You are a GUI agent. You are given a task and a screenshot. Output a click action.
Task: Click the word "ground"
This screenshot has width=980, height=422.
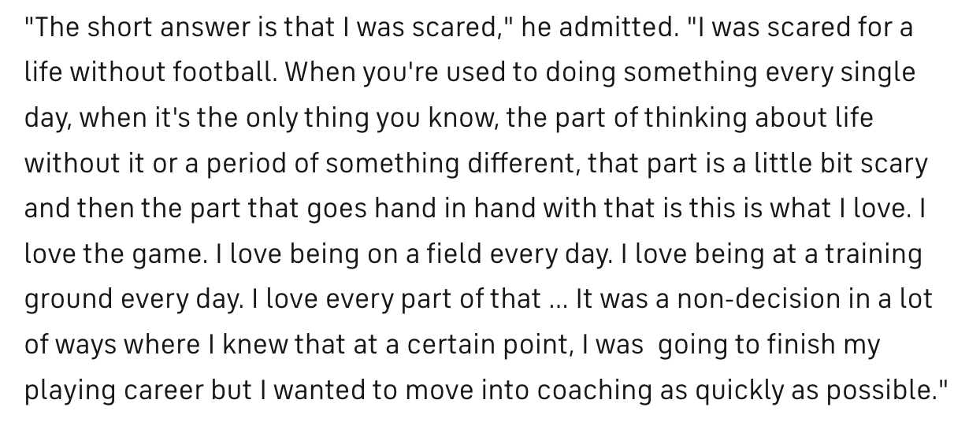click(69, 300)
